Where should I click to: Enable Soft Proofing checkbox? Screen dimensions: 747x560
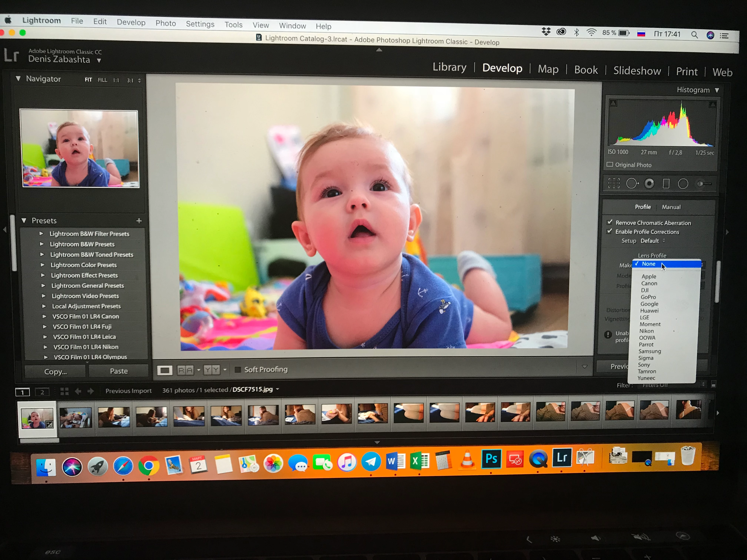point(238,370)
